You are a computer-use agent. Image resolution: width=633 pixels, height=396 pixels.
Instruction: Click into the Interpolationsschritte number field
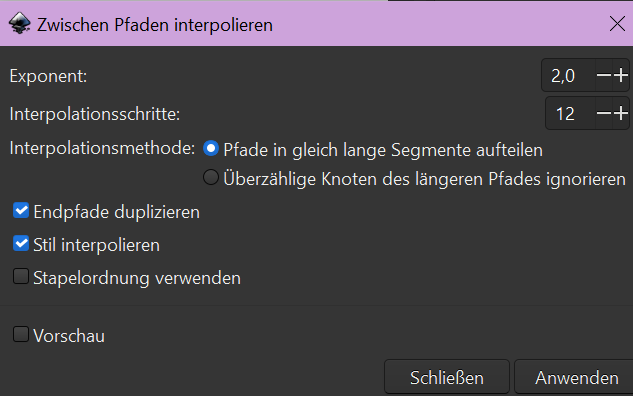(570, 113)
